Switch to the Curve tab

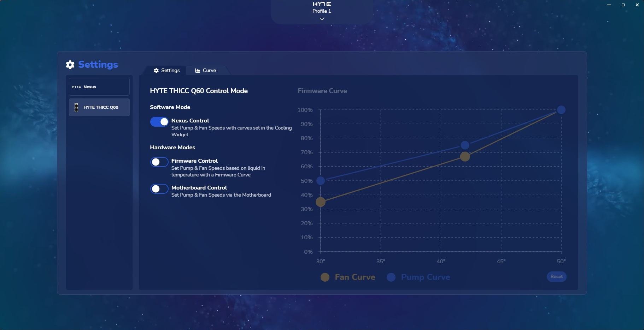[206, 70]
